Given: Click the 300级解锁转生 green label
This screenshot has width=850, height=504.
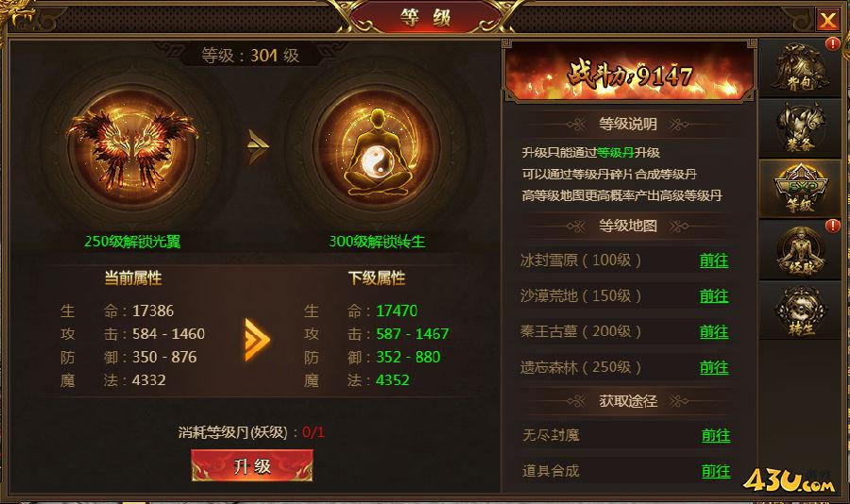Looking at the screenshot, I should [377, 242].
